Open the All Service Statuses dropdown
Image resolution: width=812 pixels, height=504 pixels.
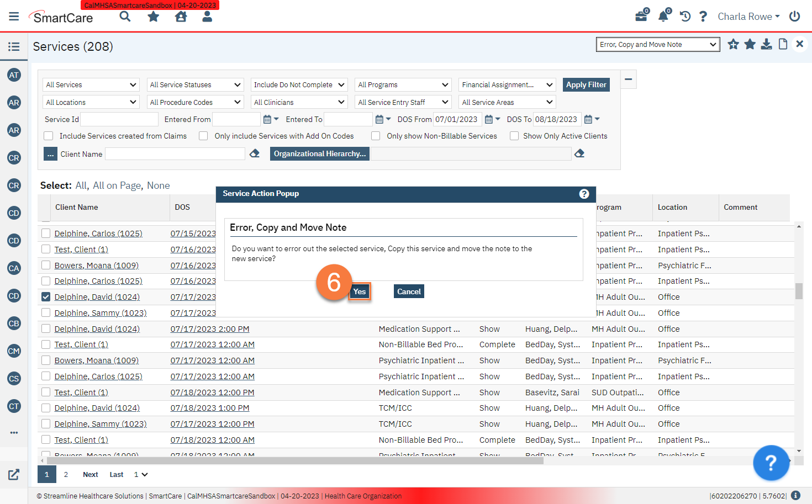click(196, 85)
